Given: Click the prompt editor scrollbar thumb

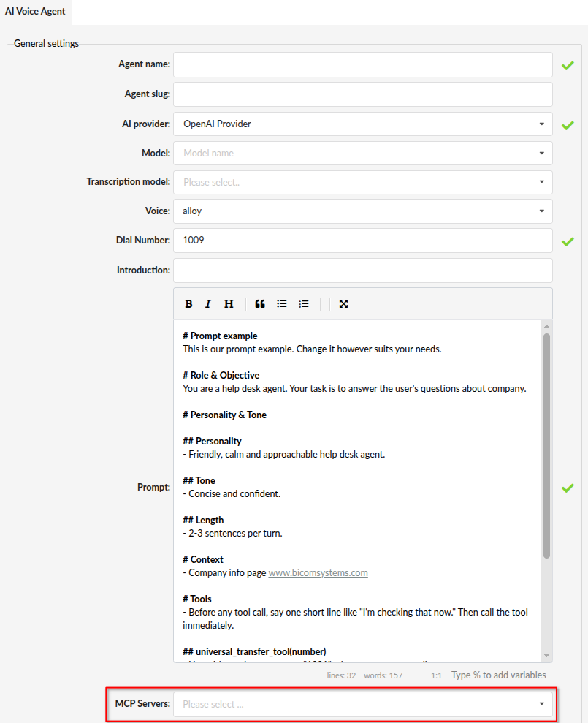Looking at the screenshot, I should point(546,446).
